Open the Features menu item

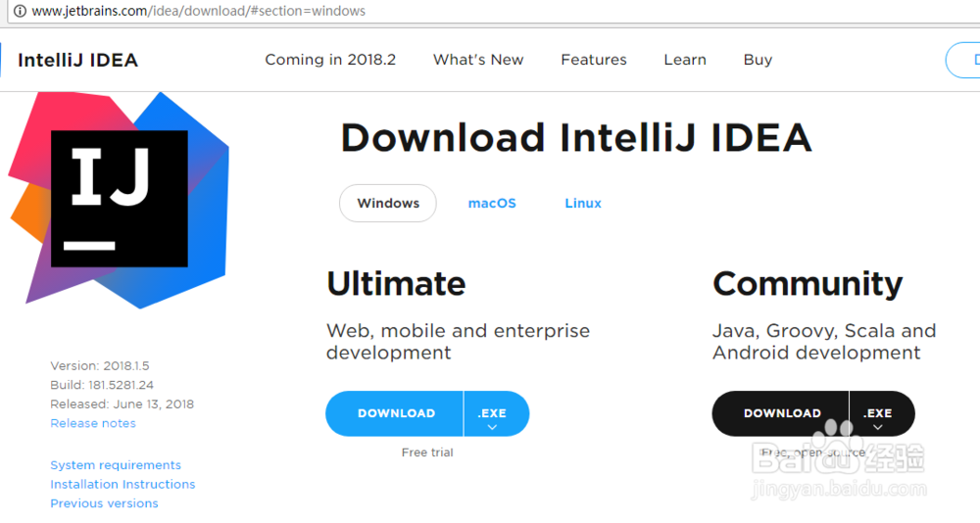pos(594,60)
